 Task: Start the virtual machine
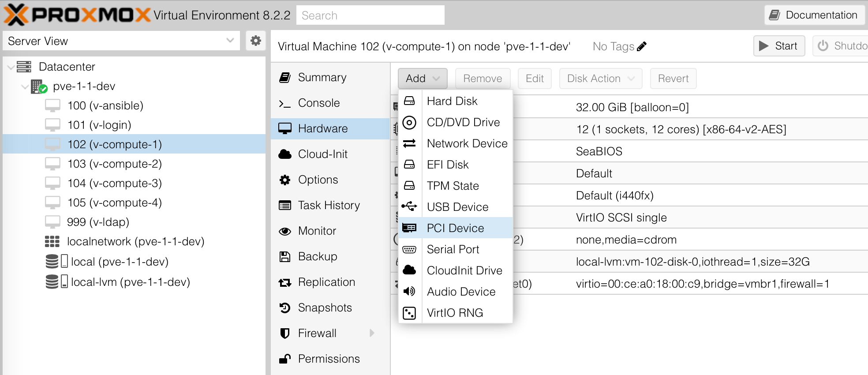tap(779, 46)
